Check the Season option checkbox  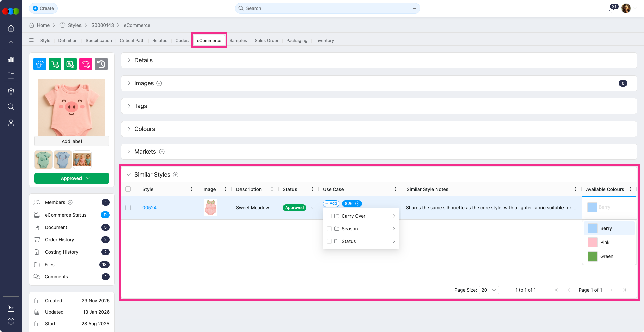[329, 229]
